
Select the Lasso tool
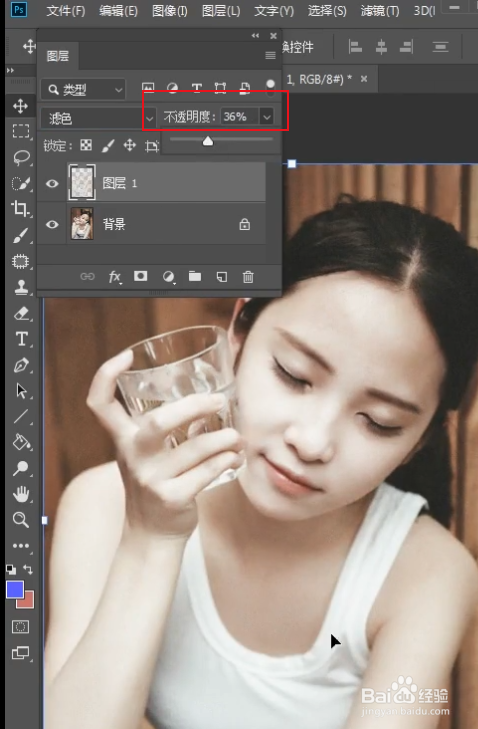(x=21, y=157)
